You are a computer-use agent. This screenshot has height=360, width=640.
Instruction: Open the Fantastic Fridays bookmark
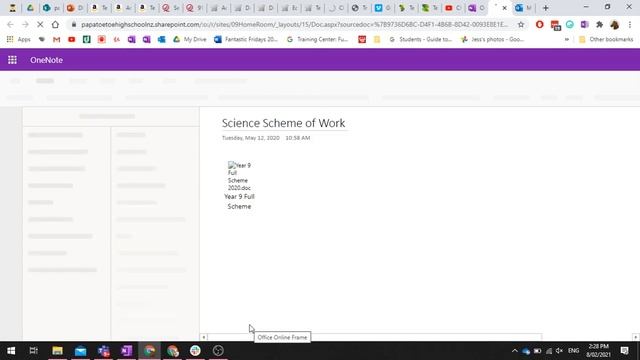tap(246, 40)
